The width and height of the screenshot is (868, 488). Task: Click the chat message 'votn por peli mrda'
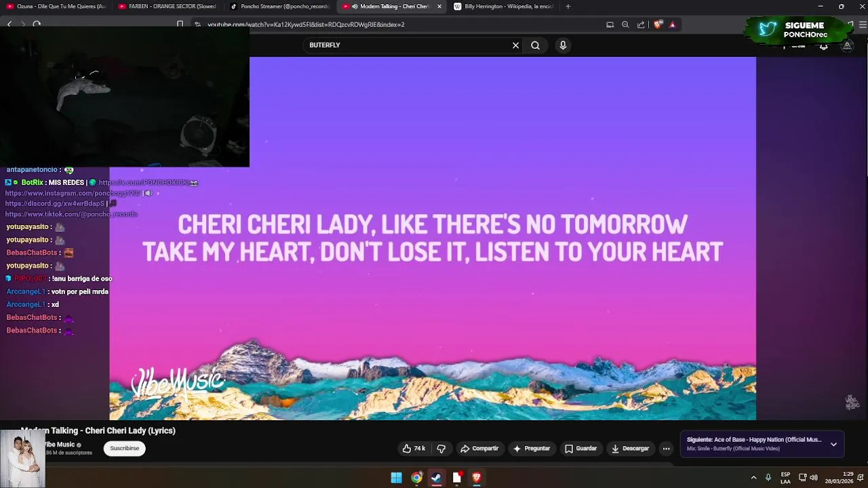[x=80, y=291]
